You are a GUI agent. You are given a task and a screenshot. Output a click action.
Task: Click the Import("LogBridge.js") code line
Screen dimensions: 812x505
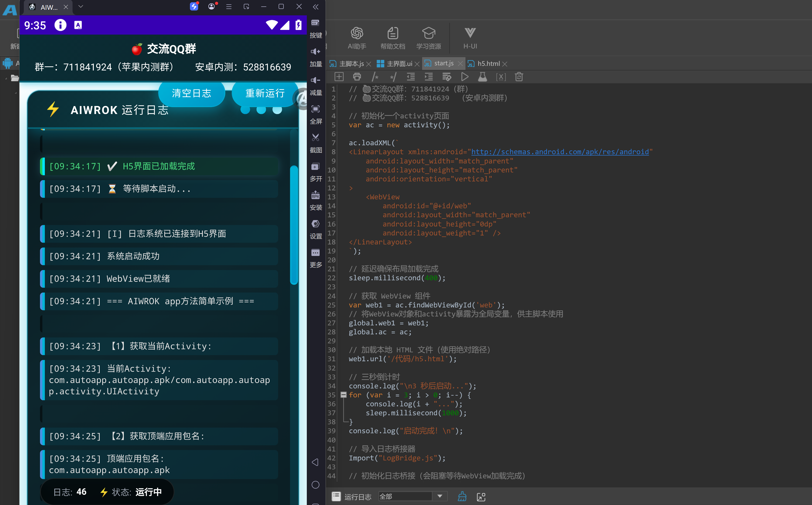click(x=397, y=458)
